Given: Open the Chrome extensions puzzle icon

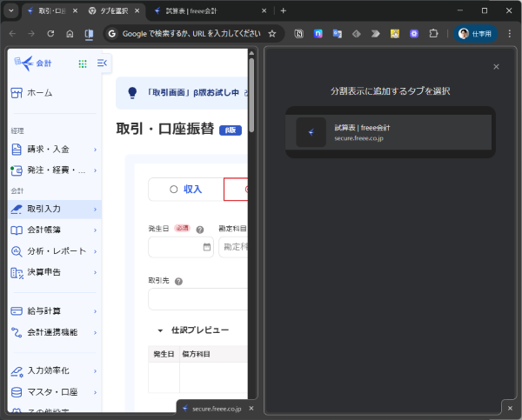Looking at the screenshot, I should click(x=433, y=33).
